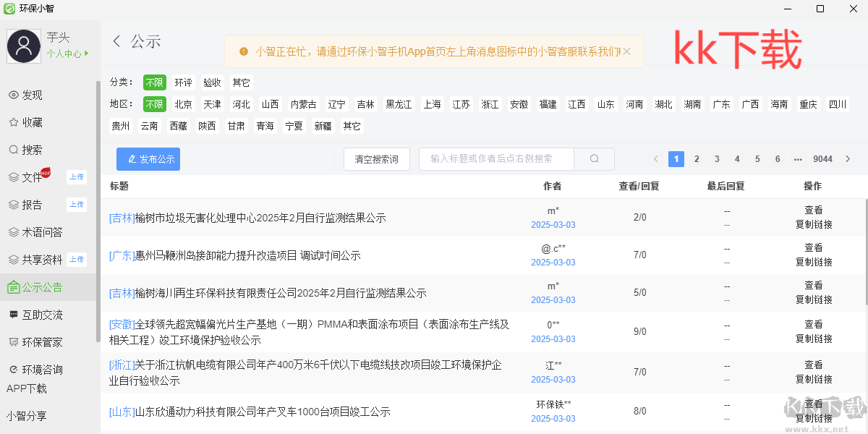Click the back arrow beside 公示
This screenshot has height=434, width=868.
tap(116, 41)
